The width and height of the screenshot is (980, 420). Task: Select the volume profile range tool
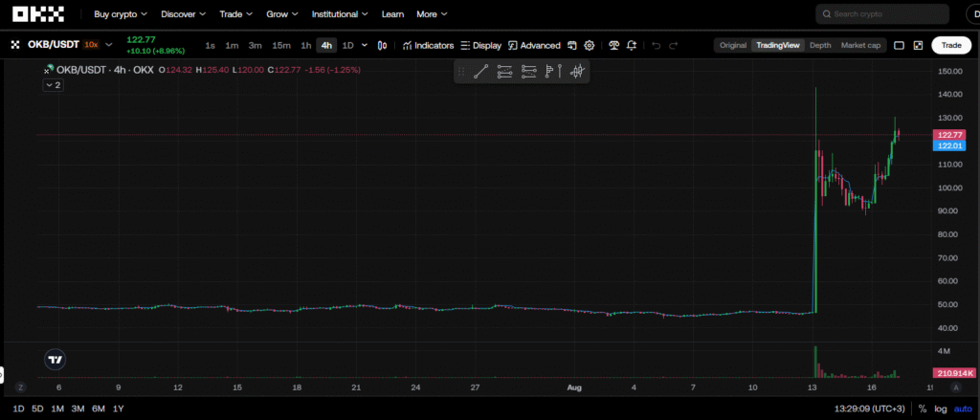click(553, 71)
